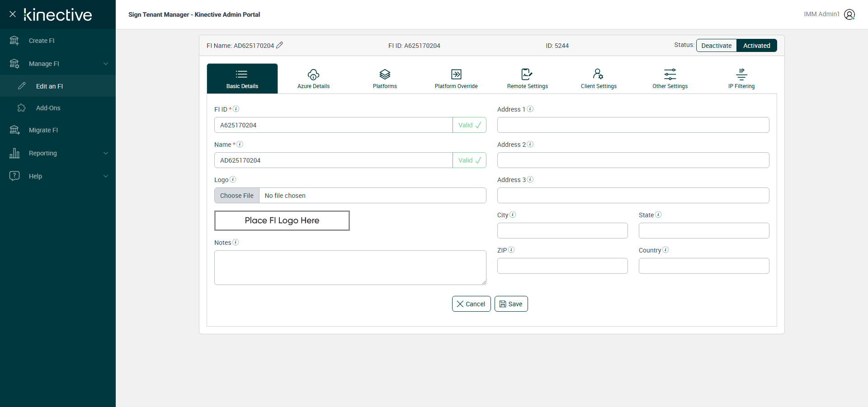Click the Migrate FI bank icon
Viewport: 868px width, 407px height.
click(14, 130)
